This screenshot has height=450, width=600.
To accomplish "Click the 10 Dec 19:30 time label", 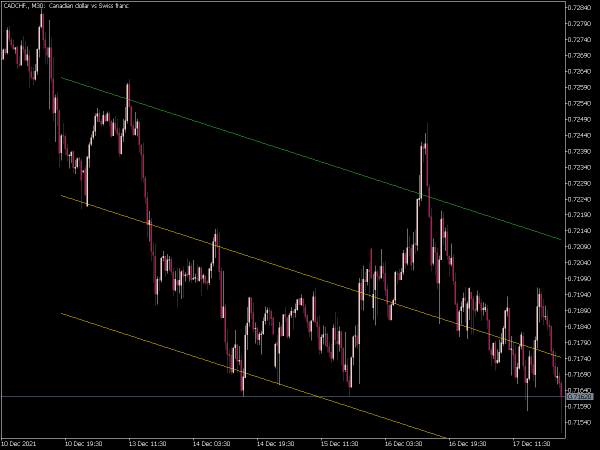I will point(84,441).
